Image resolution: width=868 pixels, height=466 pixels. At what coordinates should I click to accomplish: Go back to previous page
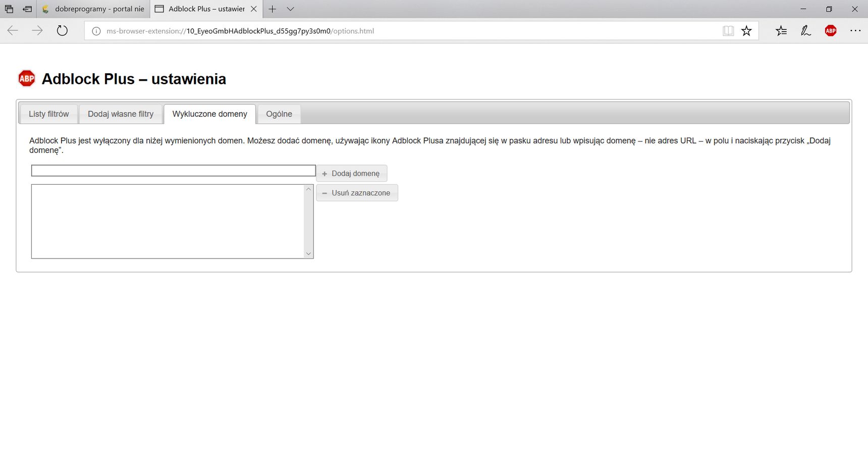pos(13,31)
